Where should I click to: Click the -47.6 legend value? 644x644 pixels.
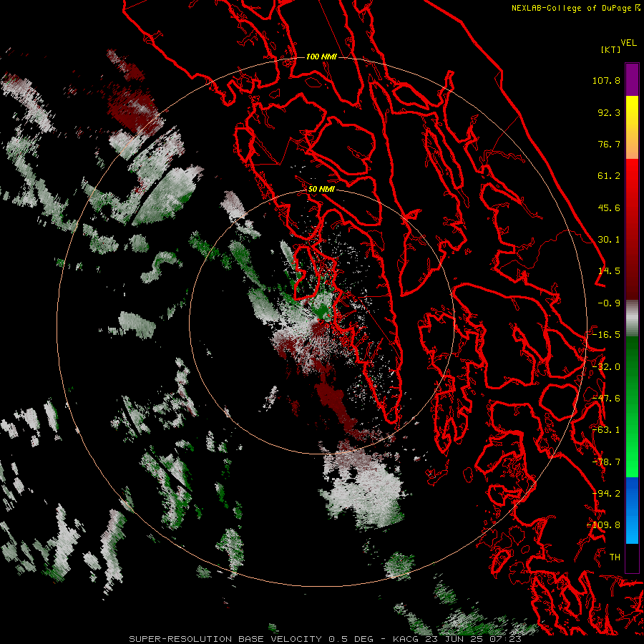[606, 399]
